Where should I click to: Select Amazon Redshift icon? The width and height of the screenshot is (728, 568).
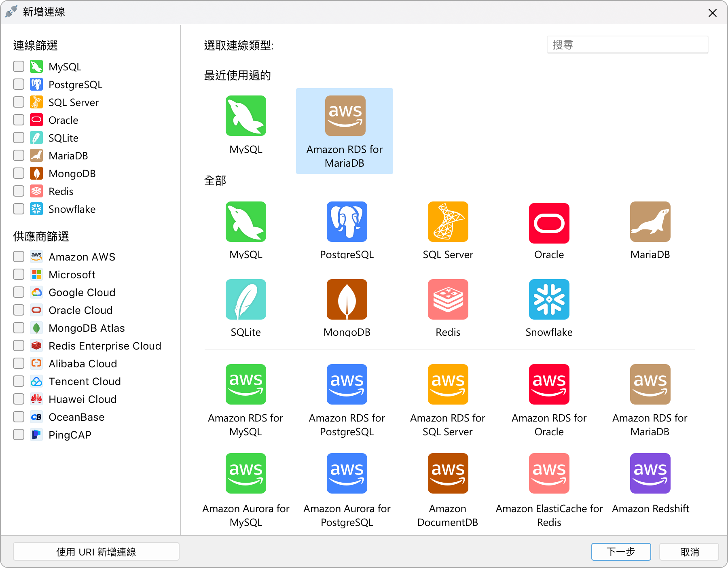(650, 473)
